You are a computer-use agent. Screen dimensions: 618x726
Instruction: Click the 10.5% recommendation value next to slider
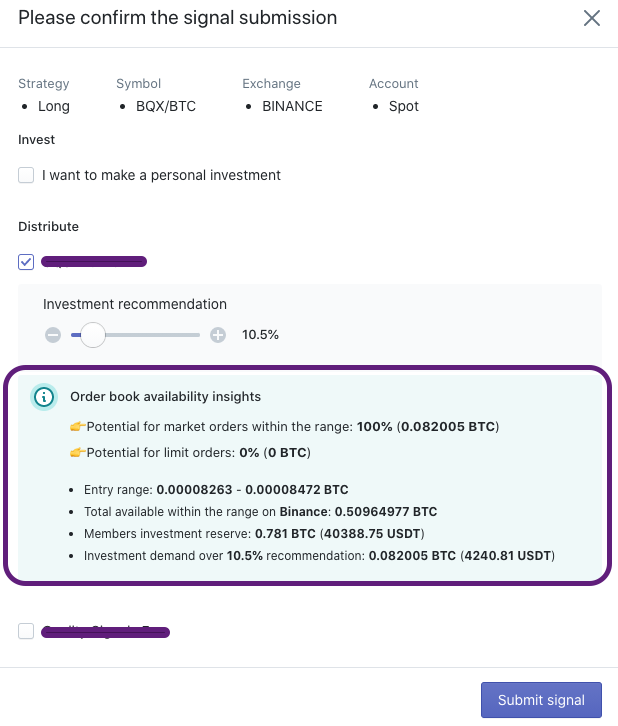click(x=260, y=335)
